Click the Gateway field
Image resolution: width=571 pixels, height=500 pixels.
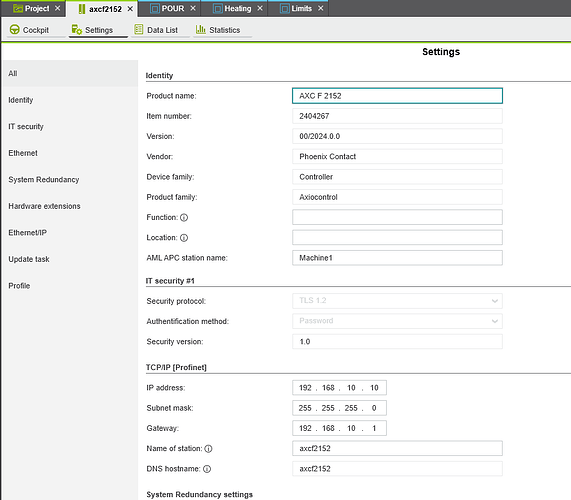pos(339,428)
